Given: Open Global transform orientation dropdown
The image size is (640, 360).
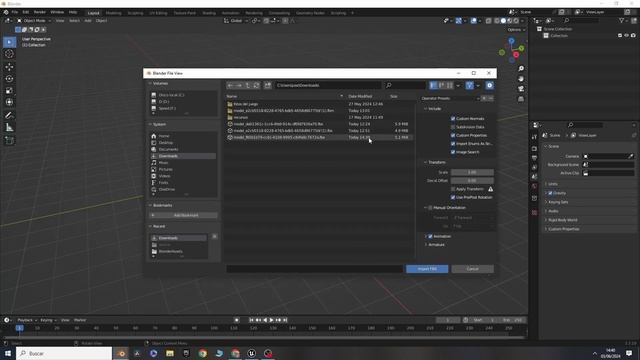Looking at the screenshot, I should (x=236, y=20).
